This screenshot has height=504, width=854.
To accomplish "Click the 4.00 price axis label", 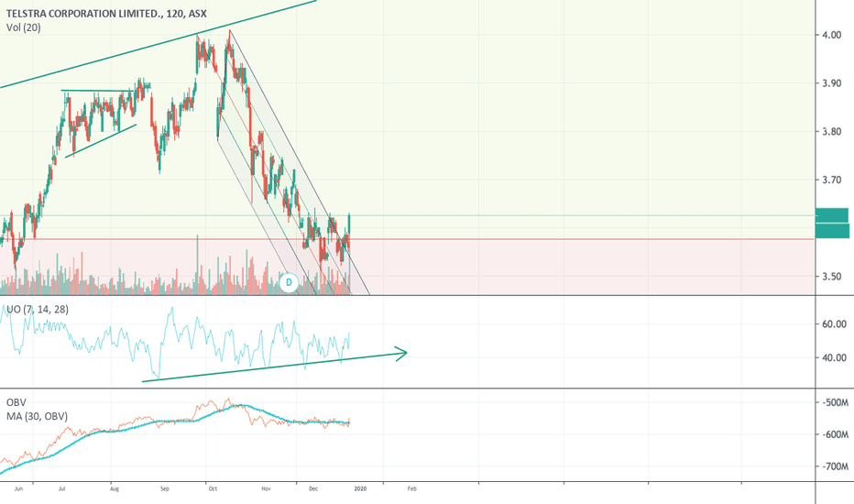I will pos(832,35).
